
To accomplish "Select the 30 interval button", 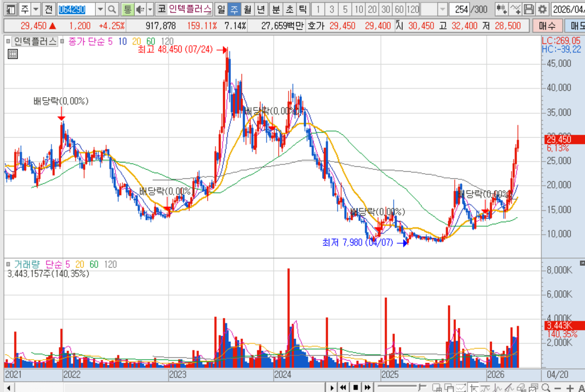I will [386, 9].
